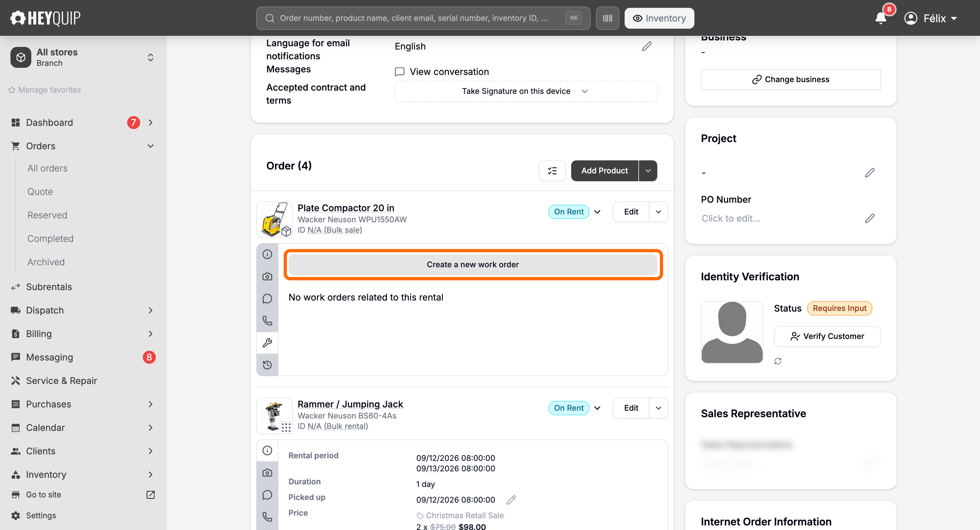Screen dimensions: 980x530
Task: Open View conversation link
Action: tap(442, 72)
